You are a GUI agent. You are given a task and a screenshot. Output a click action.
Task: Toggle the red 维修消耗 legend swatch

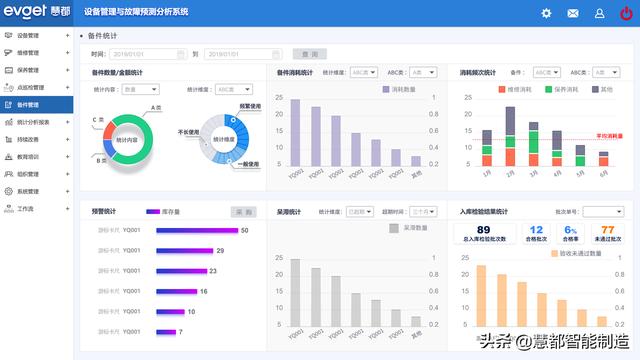(502, 89)
